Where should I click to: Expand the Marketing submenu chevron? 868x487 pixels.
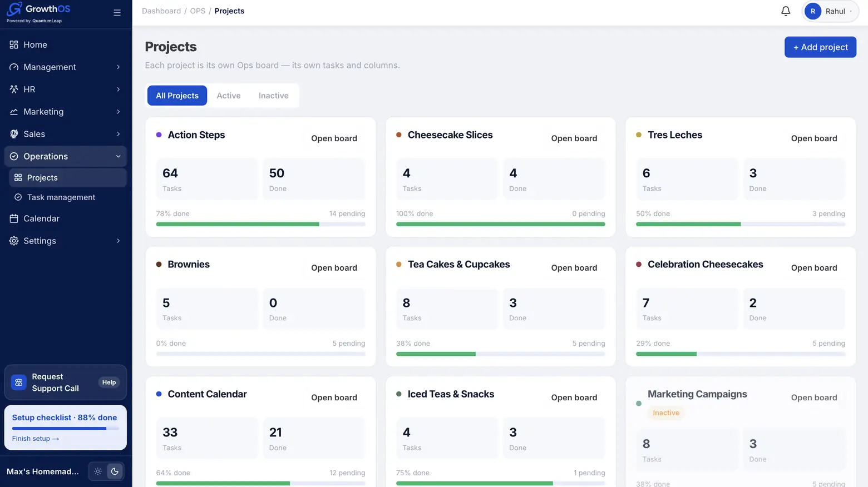click(x=118, y=112)
